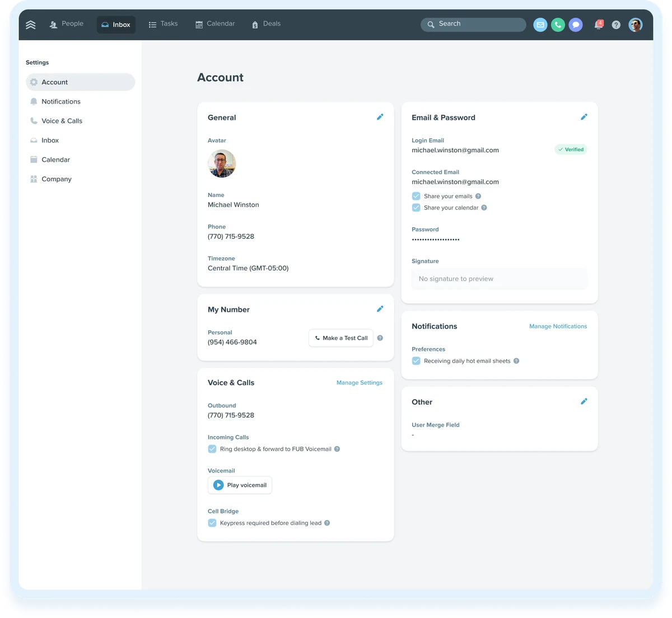Click the blue email icon in header
672x618 pixels.
click(540, 25)
